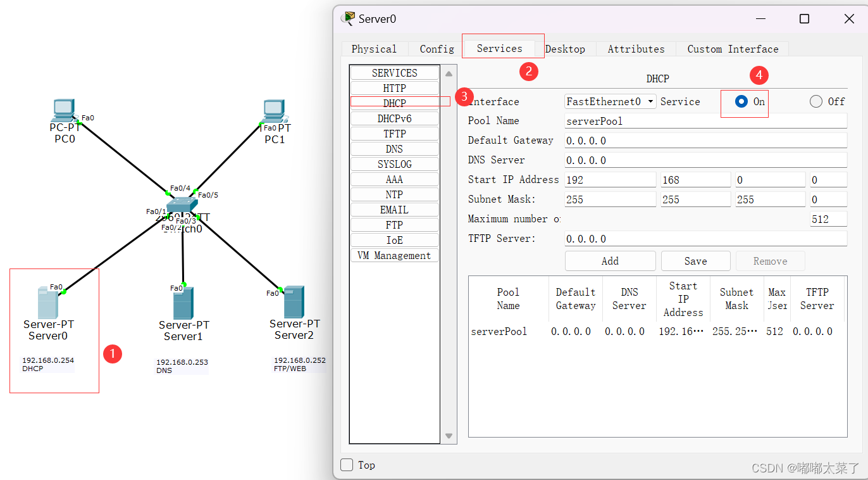The image size is (868, 480).
Task: Select the PC0 computer icon
Action: click(x=64, y=110)
